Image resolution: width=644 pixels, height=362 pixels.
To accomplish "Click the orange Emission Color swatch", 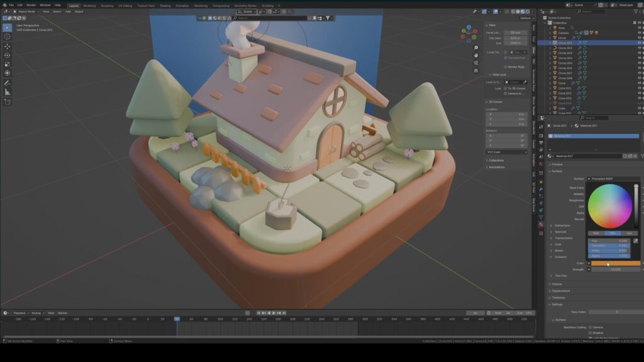I will pos(615,263).
